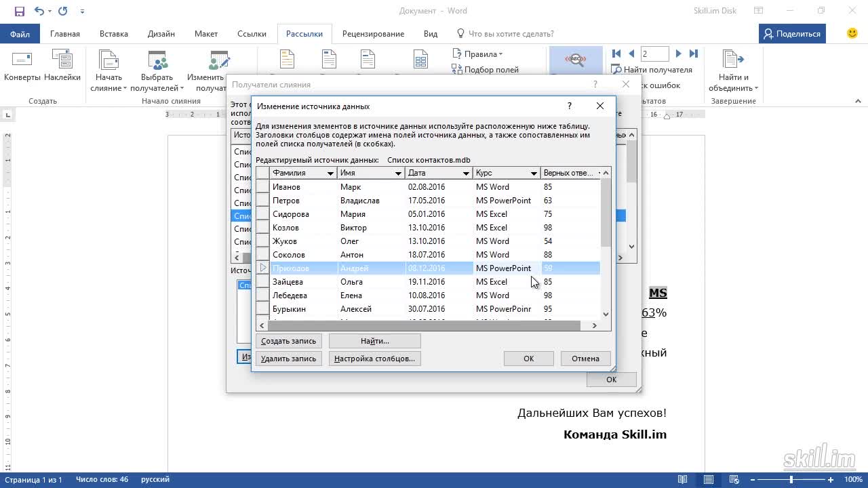Collapse the ribbon with the chevron arrow
The image size is (868, 488).
858,102
